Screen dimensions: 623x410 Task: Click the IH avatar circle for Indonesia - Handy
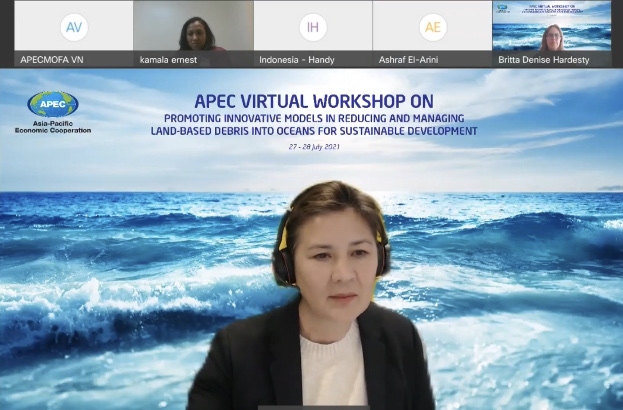pyautogui.click(x=313, y=27)
